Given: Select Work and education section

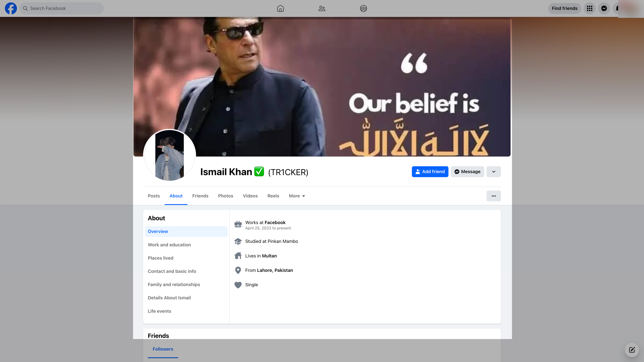Looking at the screenshot, I should pos(169,245).
